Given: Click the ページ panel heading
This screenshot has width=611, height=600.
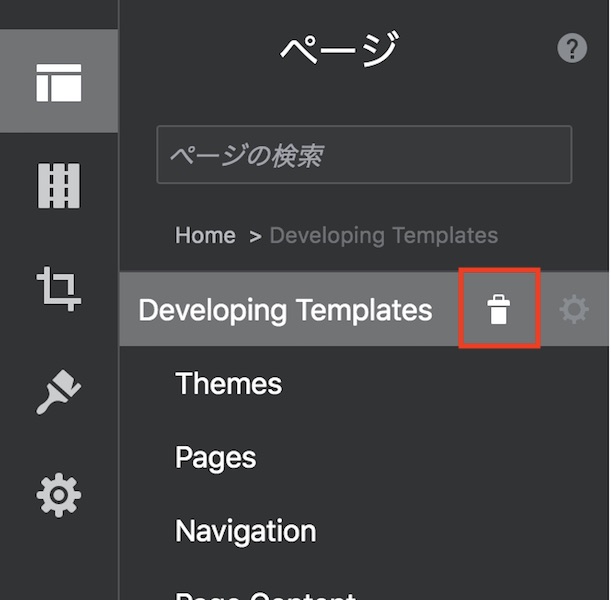Looking at the screenshot, I should [338, 49].
